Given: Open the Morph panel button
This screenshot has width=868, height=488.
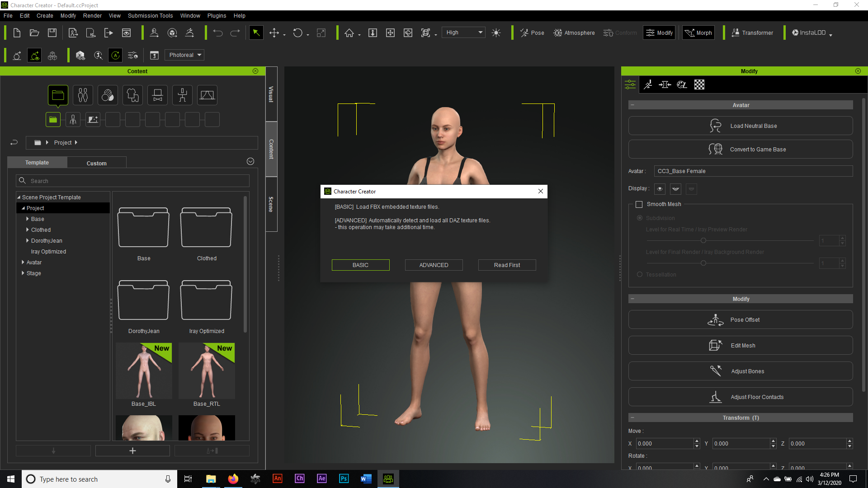Looking at the screenshot, I should pyautogui.click(x=698, y=33).
